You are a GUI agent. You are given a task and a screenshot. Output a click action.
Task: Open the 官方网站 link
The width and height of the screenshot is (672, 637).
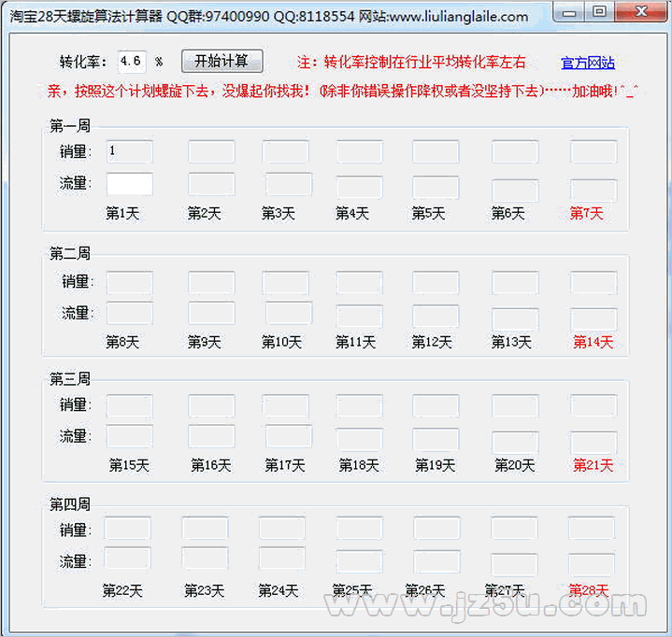[588, 63]
